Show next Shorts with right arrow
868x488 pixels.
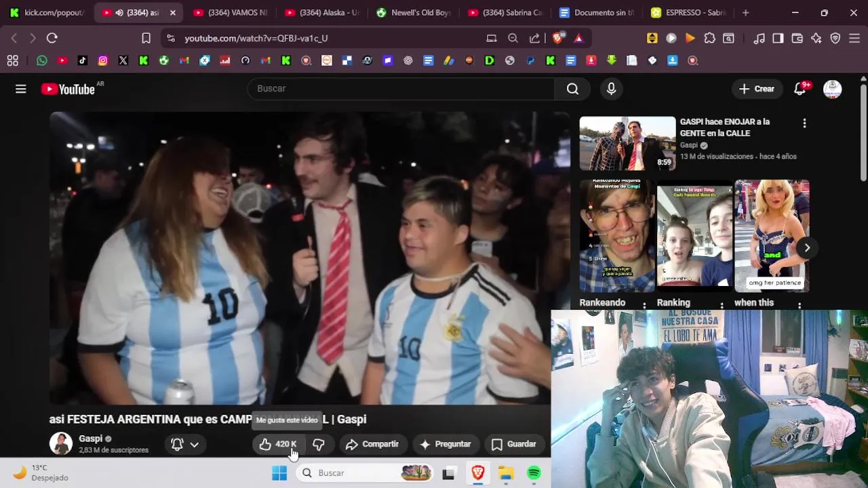point(807,247)
